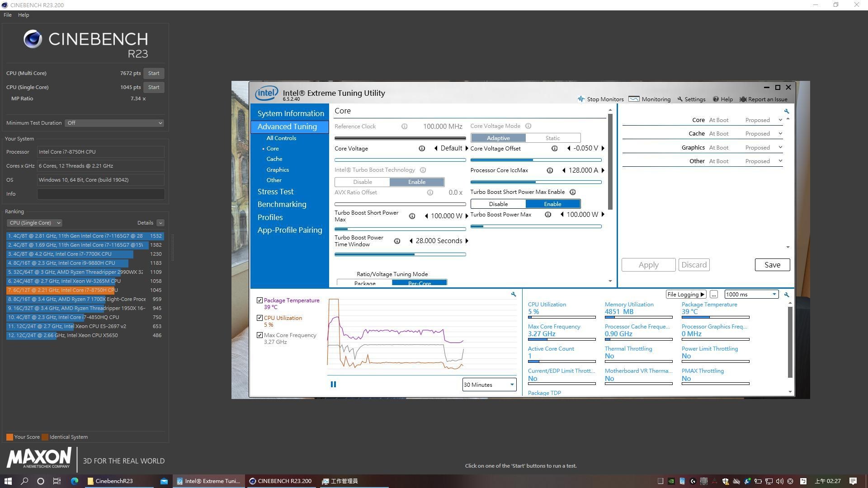Open Task View on the taskbar

pyautogui.click(x=57, y=481)
